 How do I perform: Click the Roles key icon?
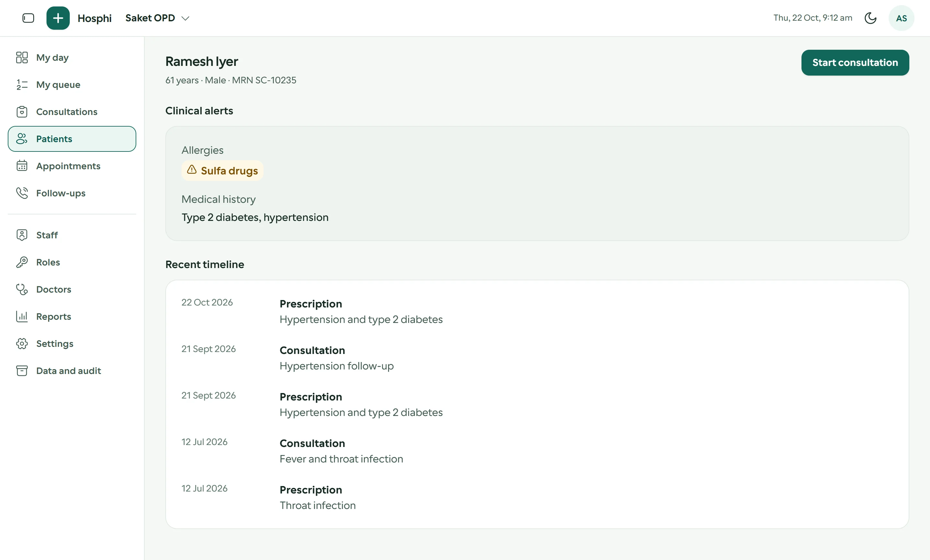pos(22,262)
